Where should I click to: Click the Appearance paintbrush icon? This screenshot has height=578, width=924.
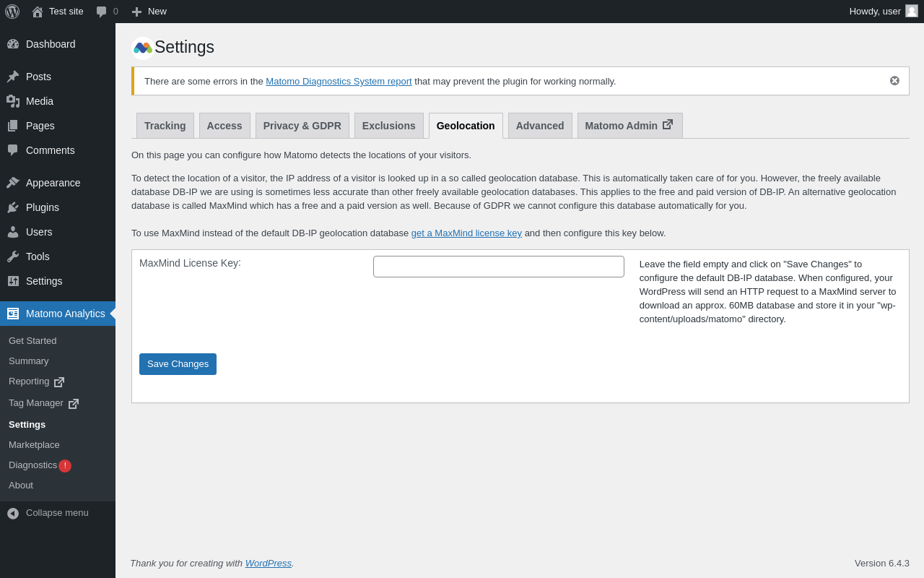(x=13, y=183)
